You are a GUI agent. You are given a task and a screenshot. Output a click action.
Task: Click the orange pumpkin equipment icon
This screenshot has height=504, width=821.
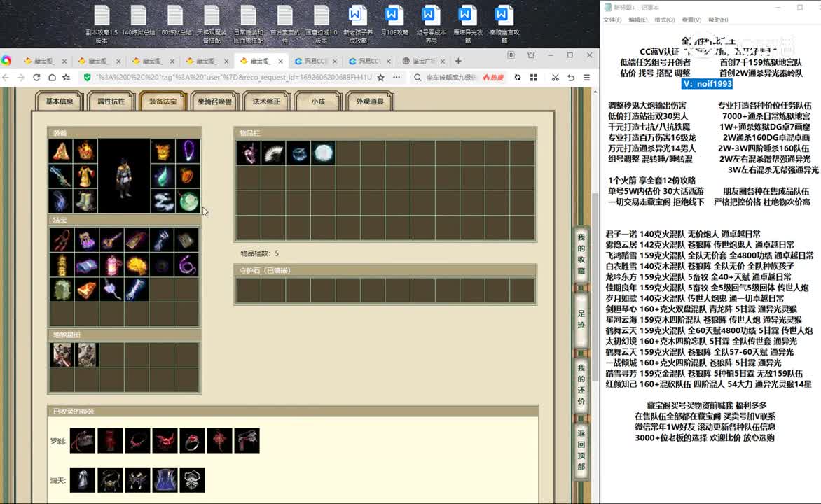tap(188, 176)
